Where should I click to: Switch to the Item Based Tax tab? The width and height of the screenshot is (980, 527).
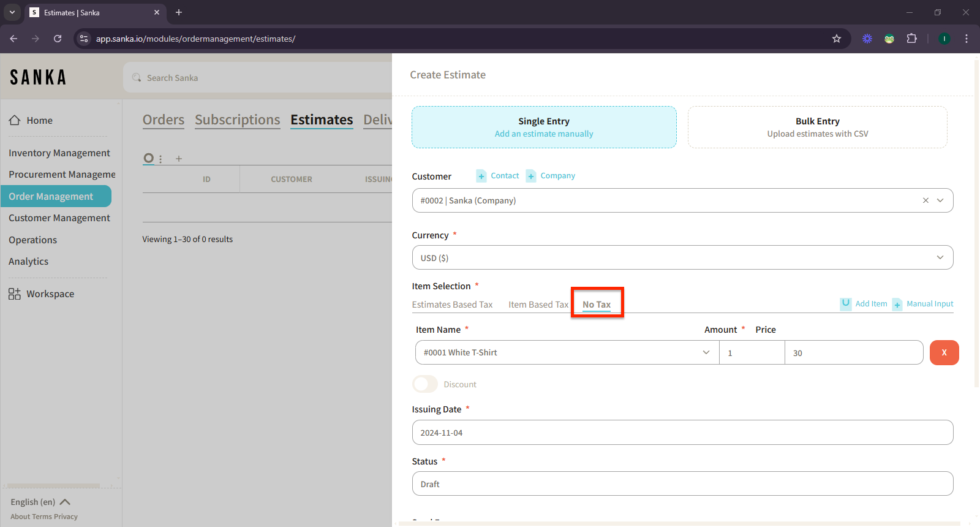point(538,305)
